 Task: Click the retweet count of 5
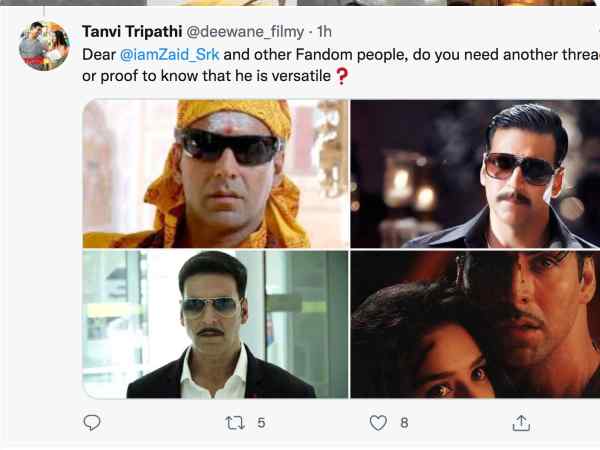click(261, 423)
